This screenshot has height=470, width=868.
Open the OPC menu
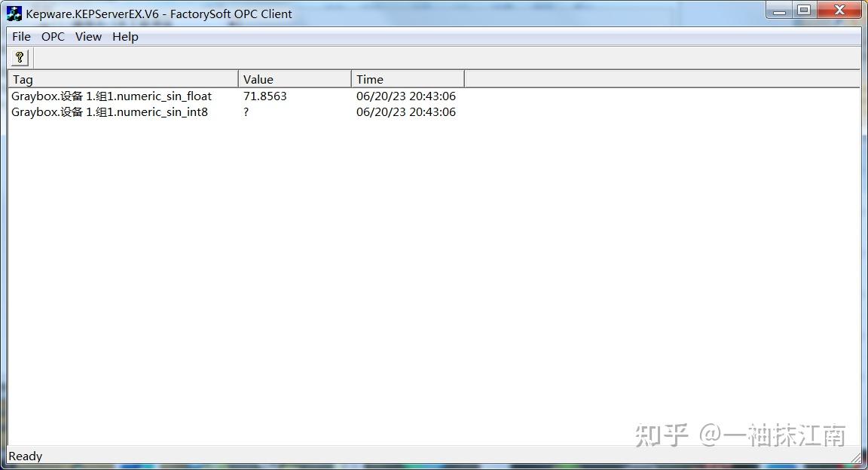(x=52, y=36)
